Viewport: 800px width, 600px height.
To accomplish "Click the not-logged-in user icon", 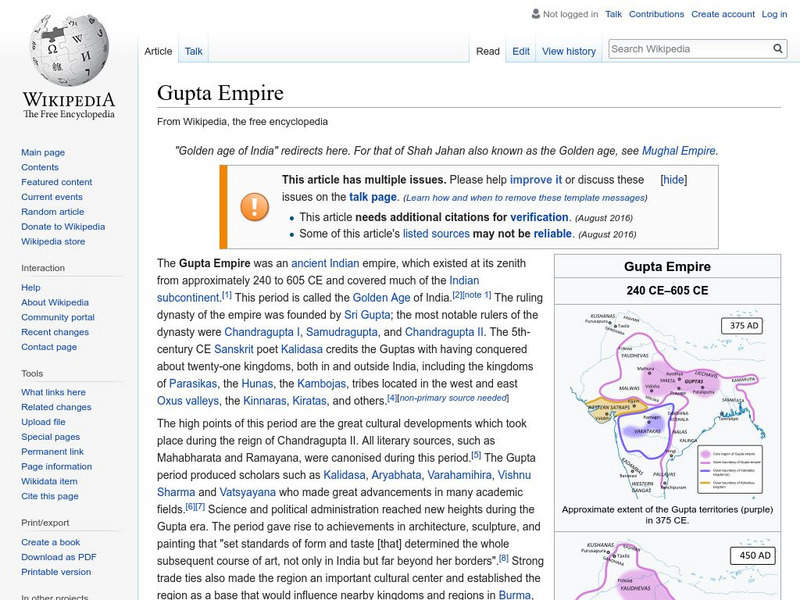I will (536, 14).
